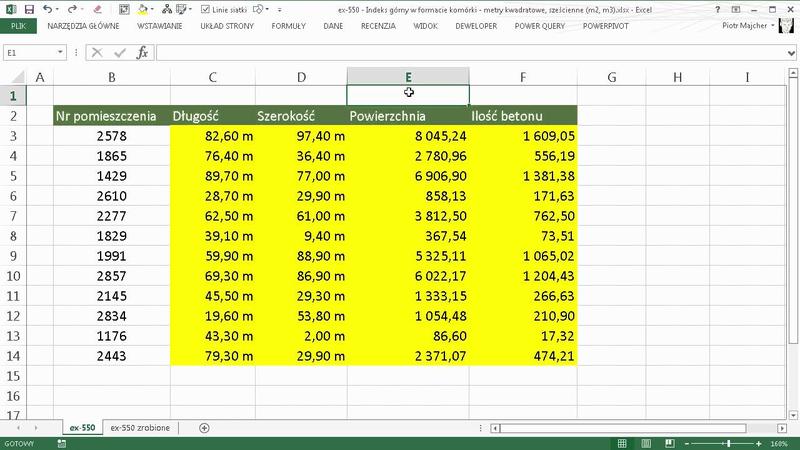
Task: Click the green PLIK button
Action: [19, 25]
